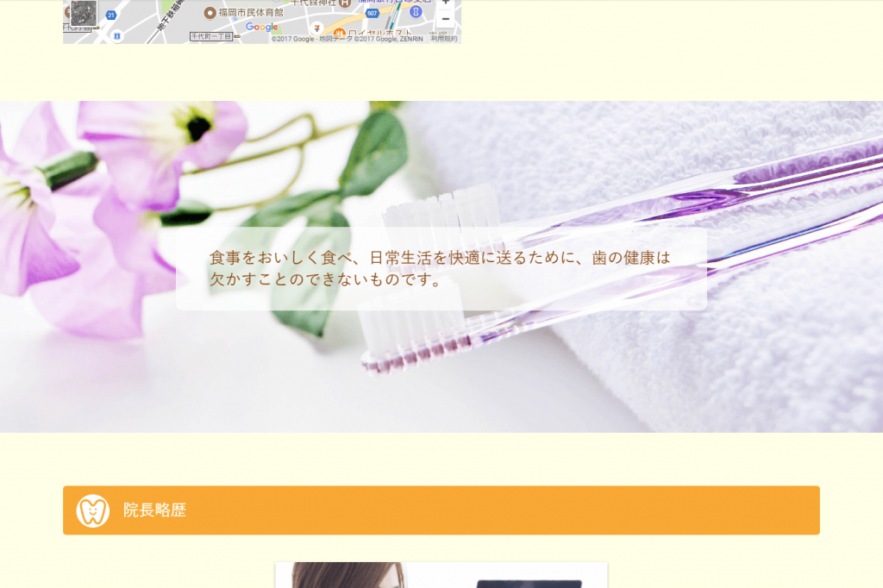Screen dimensions: 883x588
Task: Click the blue bank marker on map
Action: (416, 12)
